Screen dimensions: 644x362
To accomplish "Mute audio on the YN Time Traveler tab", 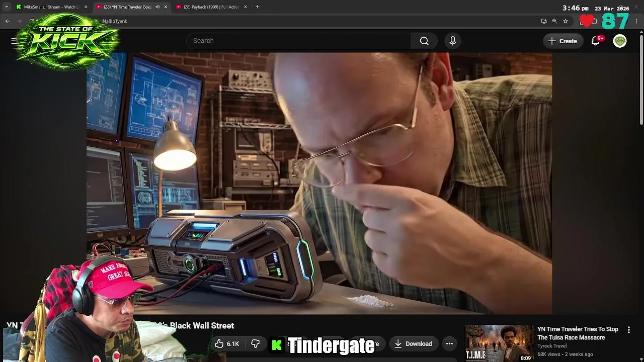I will pyautogui.click(x=157, y=7).
